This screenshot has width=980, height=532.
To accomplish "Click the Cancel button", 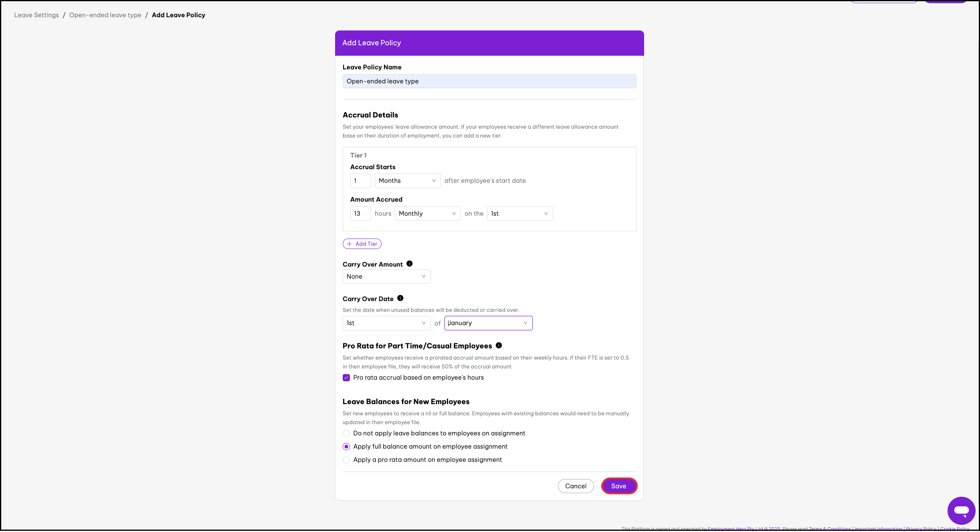I will [x=576, y=486].
